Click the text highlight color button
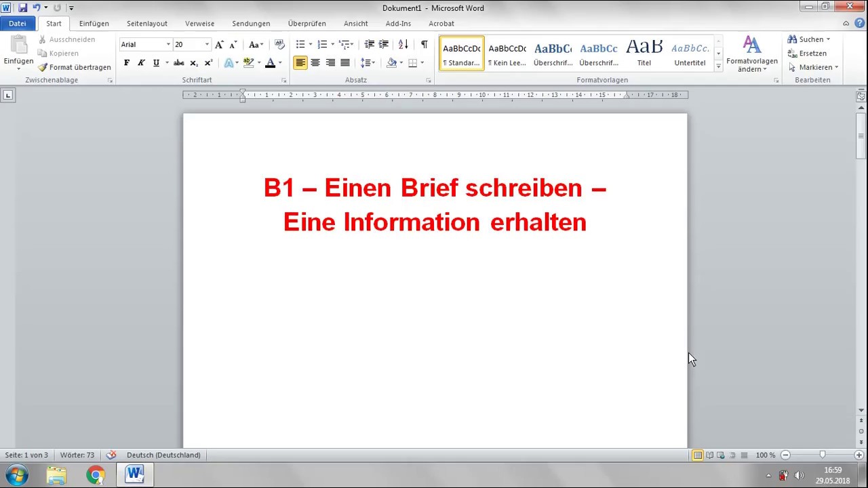Screen dimensions: 868x488 coord(248,62)
